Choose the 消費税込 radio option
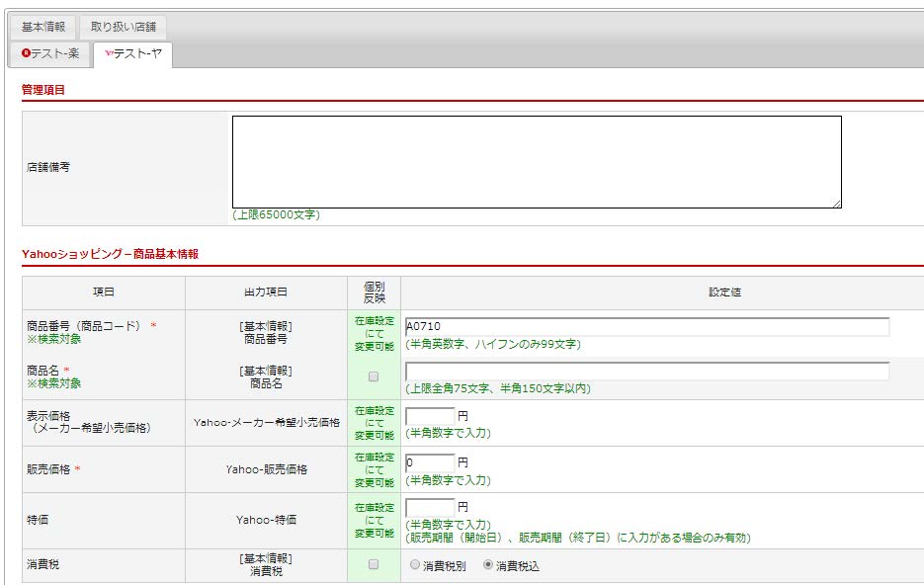The height and width of the screenshot is (585, 924). pyautogui.click(x=488, y=566)
